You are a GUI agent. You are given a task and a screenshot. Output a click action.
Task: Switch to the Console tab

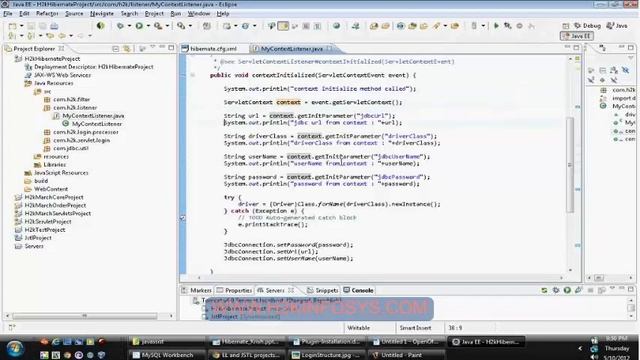coord(358,290)
